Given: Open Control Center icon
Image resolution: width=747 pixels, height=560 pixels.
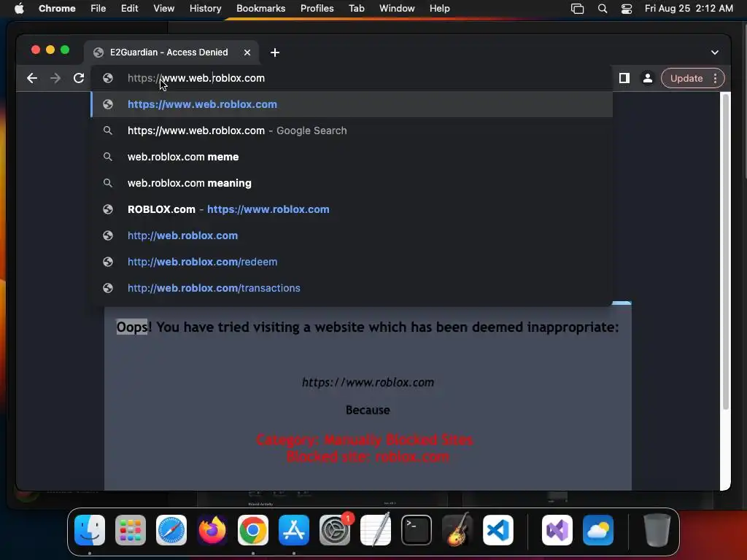Looking at the screenshot, I should point(627,9).
